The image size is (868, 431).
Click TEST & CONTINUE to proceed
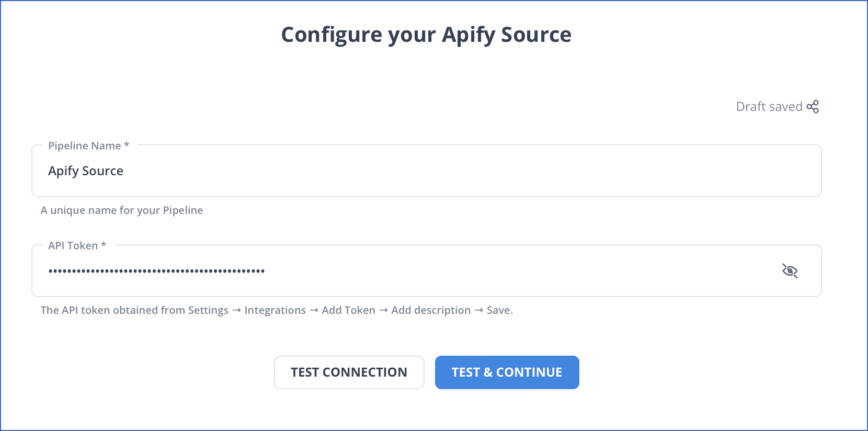click(x=507, y=372)
